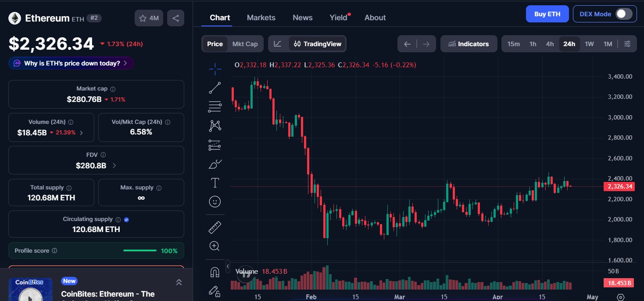Open the emoji sticker tool
644x301 pixels.
click(x=215, y=202)
